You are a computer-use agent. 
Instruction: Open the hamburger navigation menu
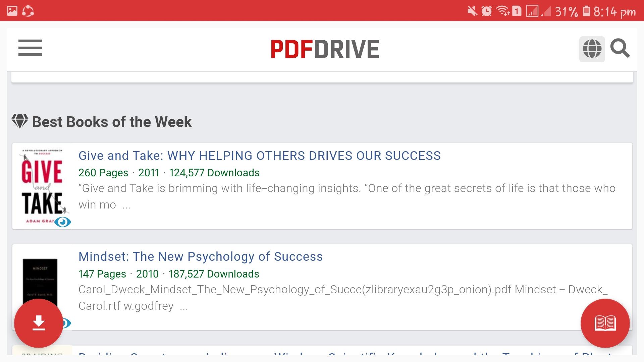[x=30, y=48]
